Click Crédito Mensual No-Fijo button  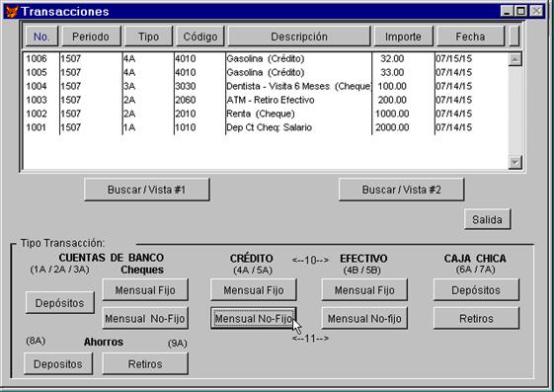click(x=254, y=318)
